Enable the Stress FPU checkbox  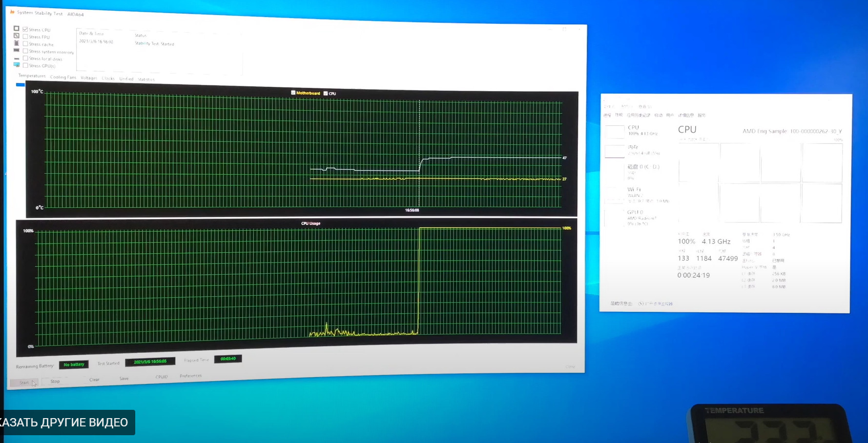[x=25, y=37]
